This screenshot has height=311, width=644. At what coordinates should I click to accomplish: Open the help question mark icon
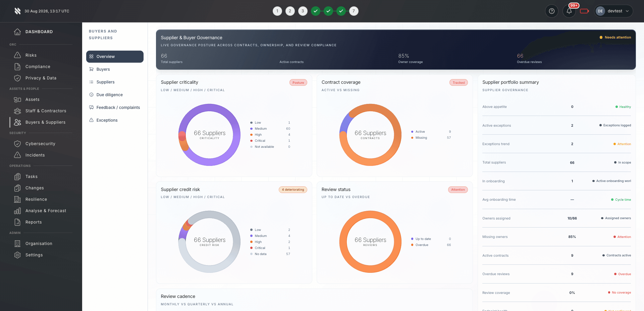552,11
